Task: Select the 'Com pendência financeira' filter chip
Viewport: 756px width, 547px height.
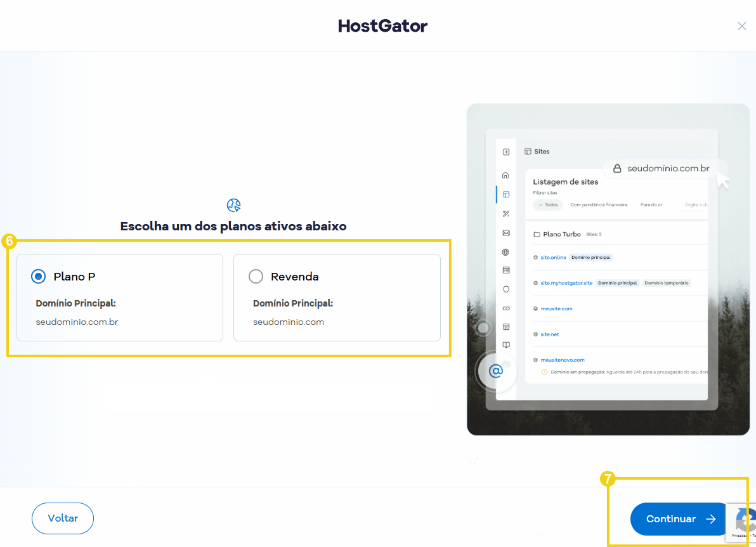Action: click(x=599, y=205)
